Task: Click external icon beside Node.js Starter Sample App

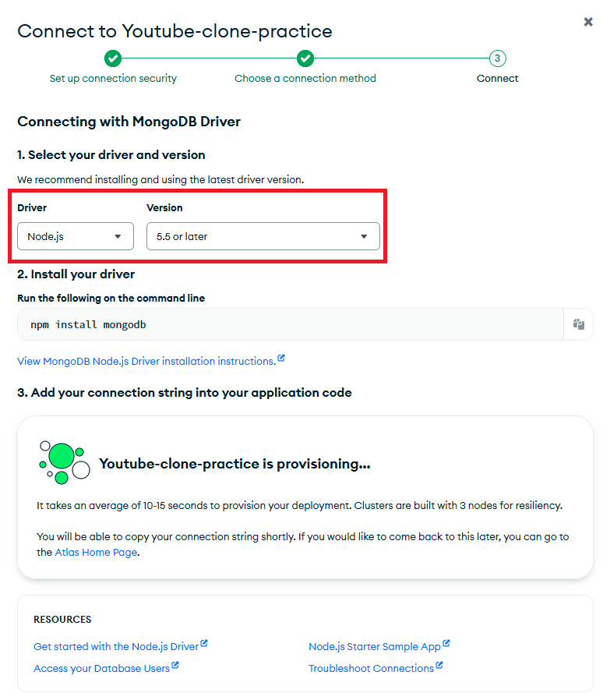Action: click(446, 643)
